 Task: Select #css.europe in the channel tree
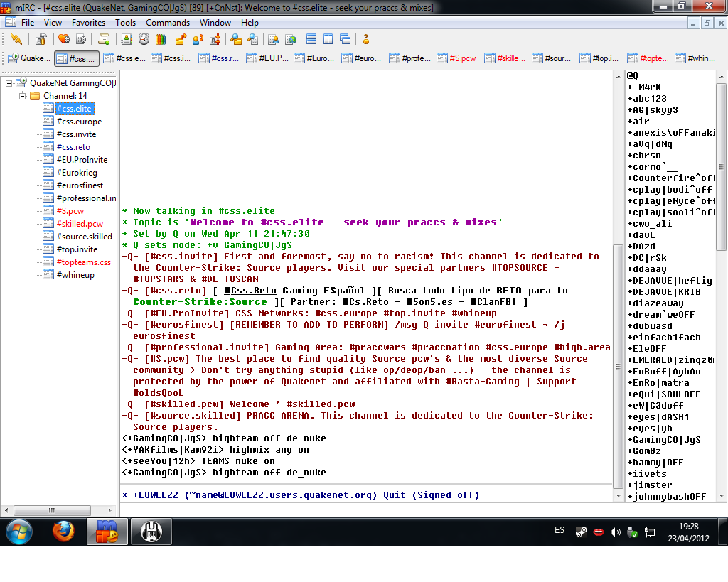79,122
